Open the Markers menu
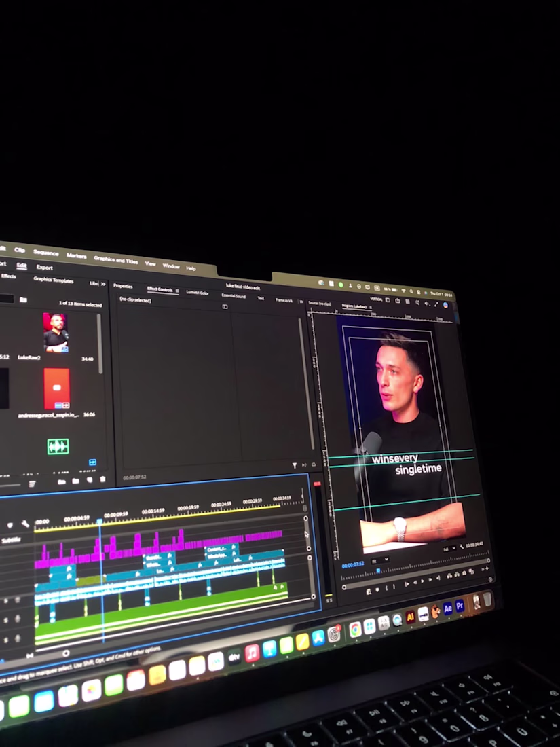Screen dimensions: 560x747 76,256
